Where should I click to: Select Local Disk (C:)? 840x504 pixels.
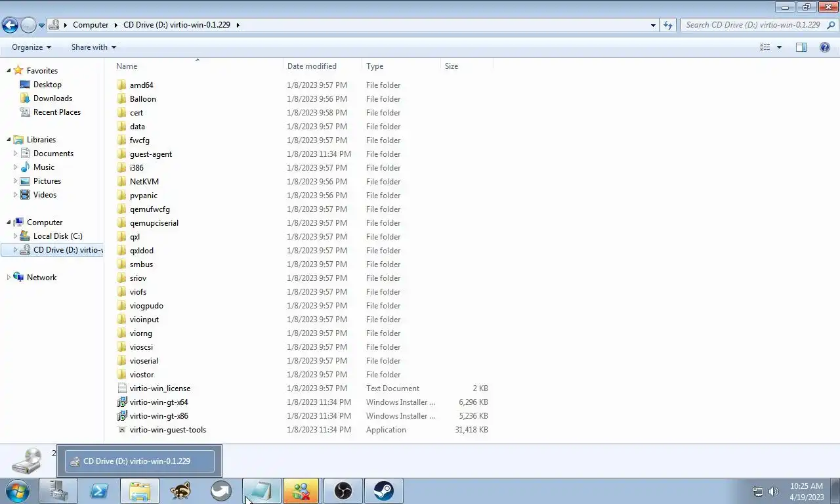click(x=58, y=236)
